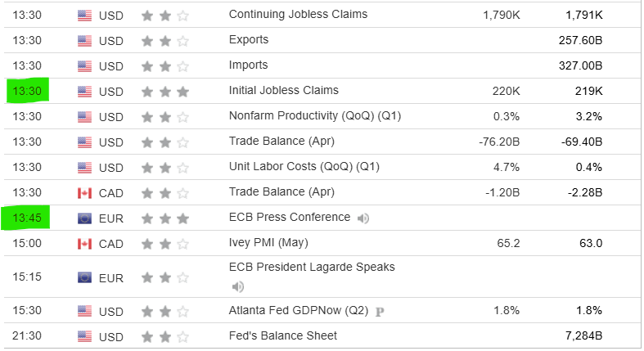644x351 pixels.
Task: Click the speaker icon beside ECB Press Conference
Action: [x=363, y=218]
